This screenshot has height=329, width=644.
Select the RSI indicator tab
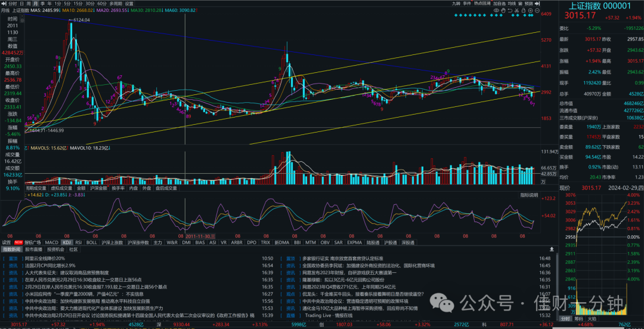pos(79,242)
